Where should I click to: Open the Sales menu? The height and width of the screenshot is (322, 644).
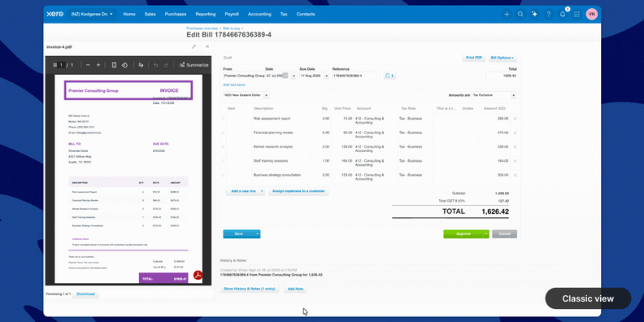(150, 14)
